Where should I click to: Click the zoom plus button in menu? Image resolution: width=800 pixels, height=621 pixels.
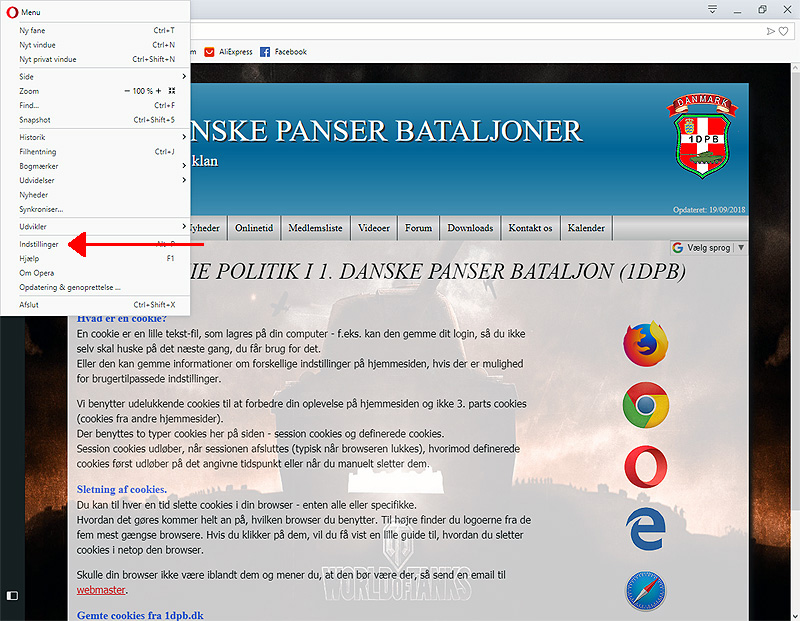point(158,91)
